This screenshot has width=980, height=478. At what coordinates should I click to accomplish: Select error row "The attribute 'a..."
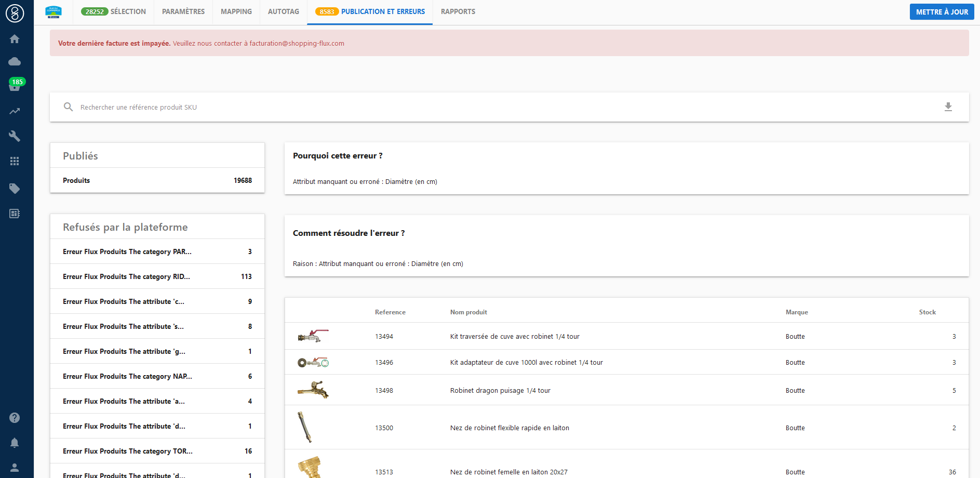157,401
